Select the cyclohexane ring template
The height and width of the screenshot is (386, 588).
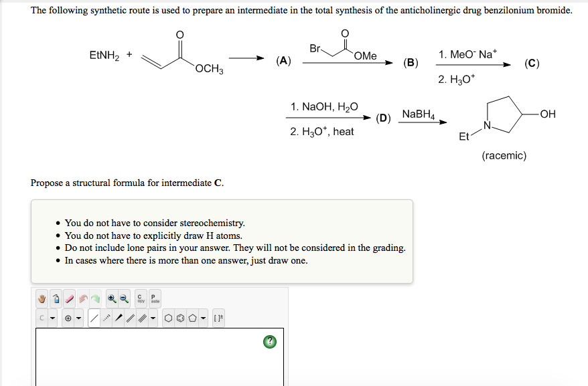click(168, 317)
